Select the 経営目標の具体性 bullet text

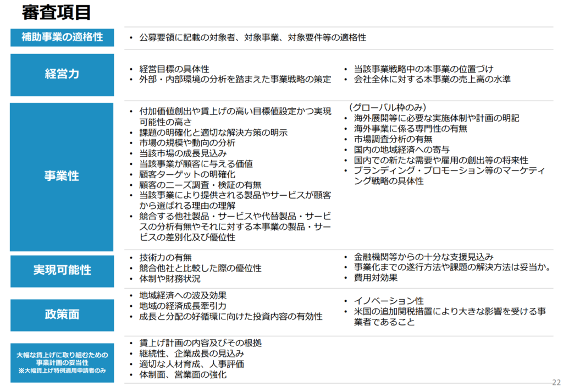click(174, 69)
